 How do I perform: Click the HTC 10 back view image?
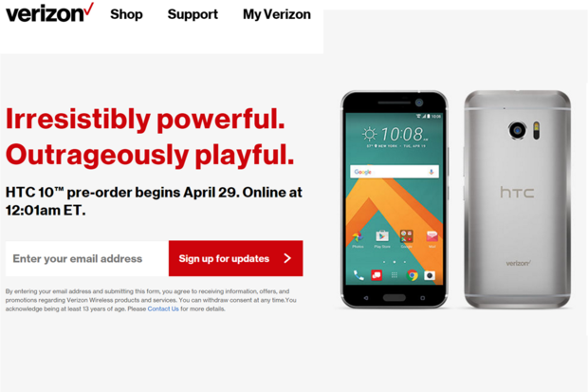click(518, 199)
